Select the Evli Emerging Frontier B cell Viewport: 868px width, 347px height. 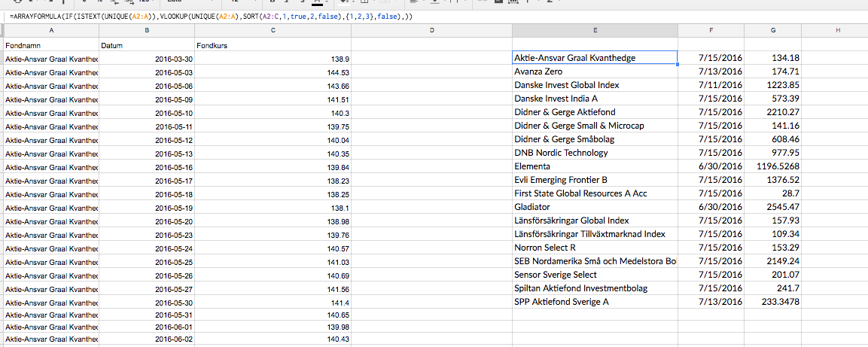[595, 180]
